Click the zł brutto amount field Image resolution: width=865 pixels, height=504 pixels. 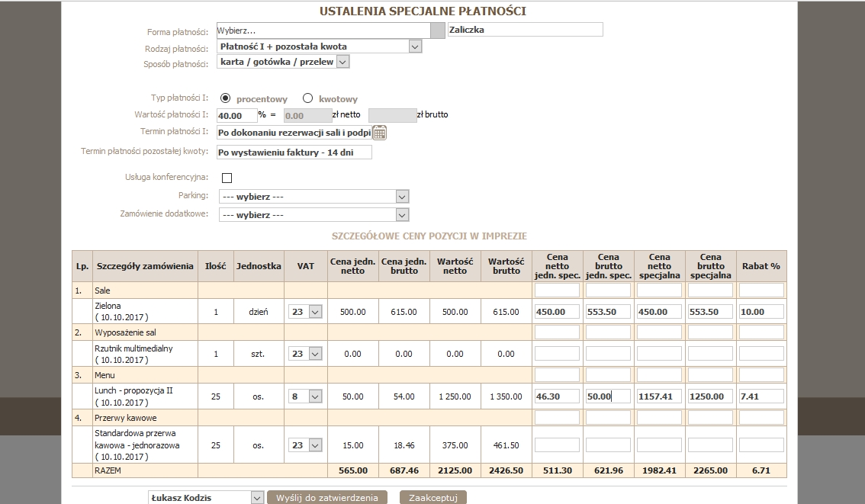pos(392,115)
